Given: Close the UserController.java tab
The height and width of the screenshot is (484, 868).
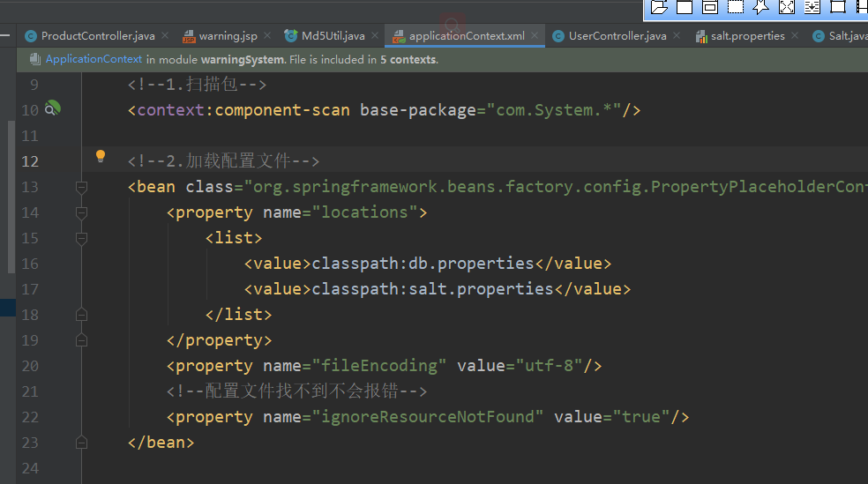Looking at the screenshot, I should (x=677, y=35).
